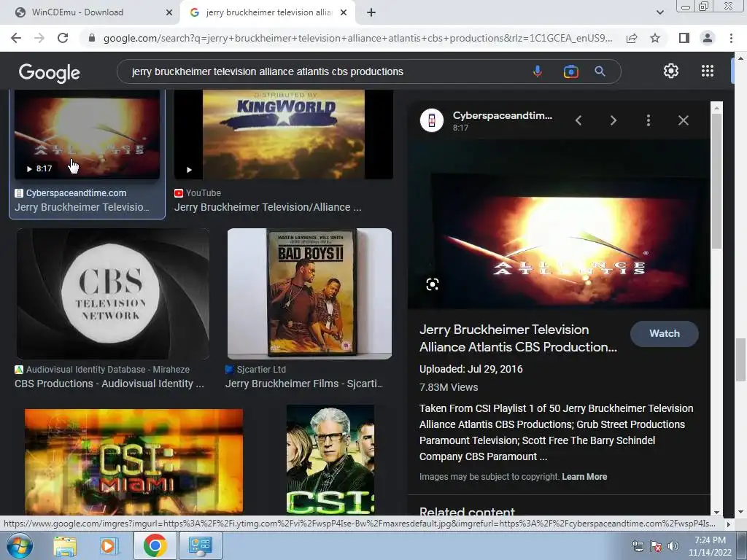Expand the tab search chevron
The height and width of the screenshot is (560, 747).
click(659, 12)
